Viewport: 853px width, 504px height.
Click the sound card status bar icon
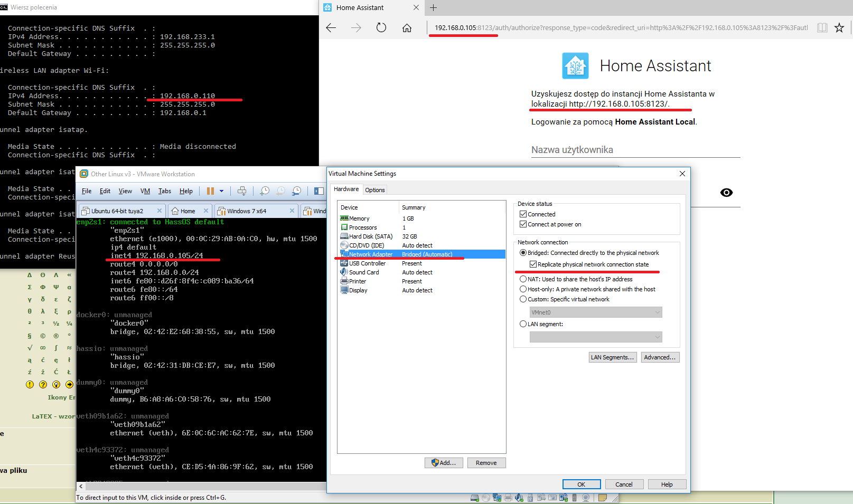coord(519,498)
